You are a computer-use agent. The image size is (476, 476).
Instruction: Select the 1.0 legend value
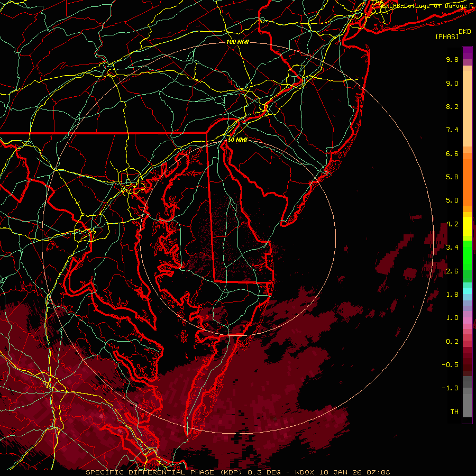point(452,318)
